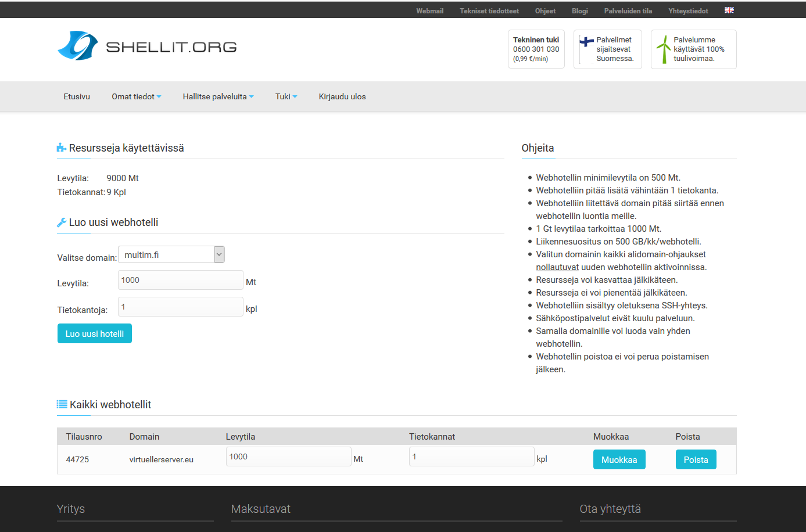806x532 pixels.
Task: Click Muokkaa for virtuellerserver.eu
Action: pos(619,459)
